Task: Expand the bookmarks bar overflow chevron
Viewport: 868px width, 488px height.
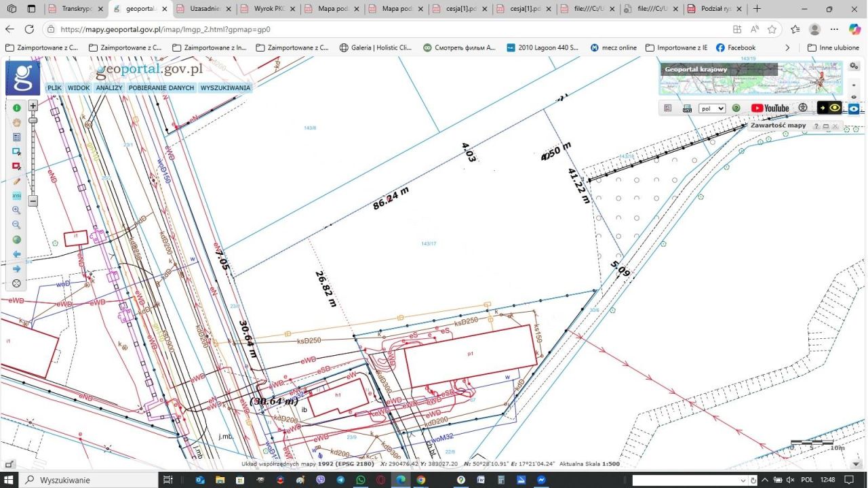Action: coord(787,47)
